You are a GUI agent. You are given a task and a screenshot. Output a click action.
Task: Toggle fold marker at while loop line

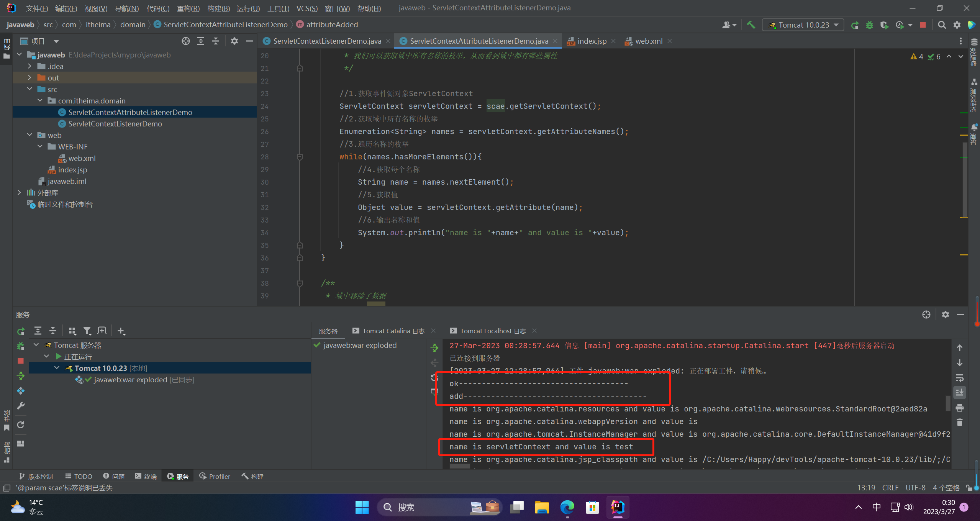coord(300,157)
